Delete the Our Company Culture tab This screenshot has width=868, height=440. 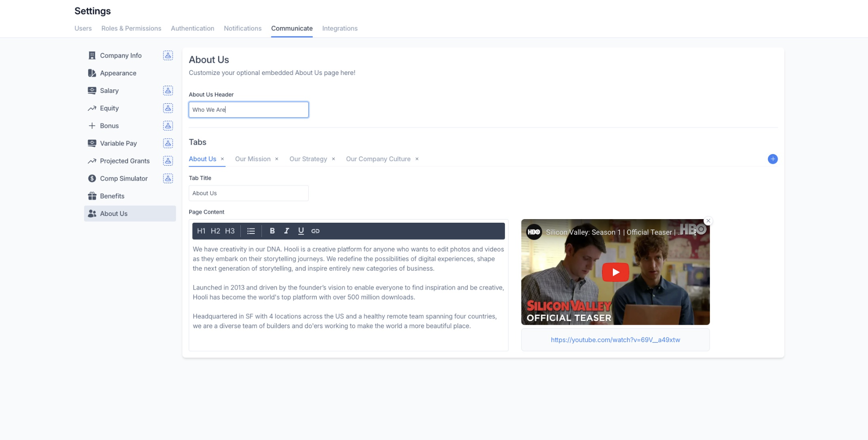(x=417, y=159)
